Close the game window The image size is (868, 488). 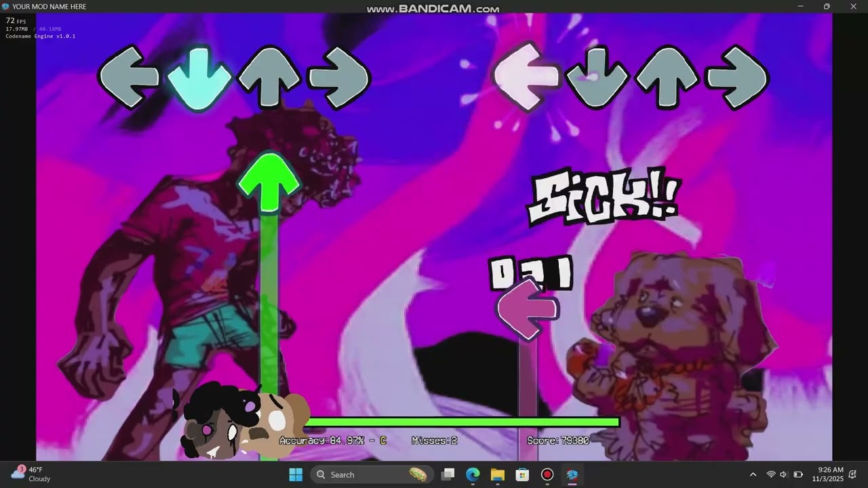(854, 6)
